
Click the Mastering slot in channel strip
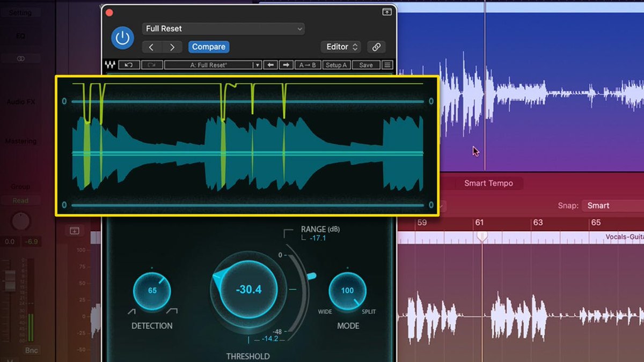coord(20,141)
